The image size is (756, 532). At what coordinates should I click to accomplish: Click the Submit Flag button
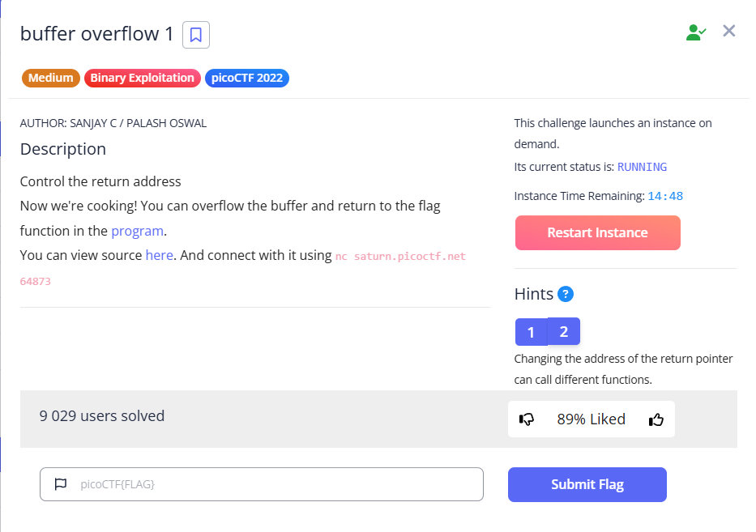[587, 484]
